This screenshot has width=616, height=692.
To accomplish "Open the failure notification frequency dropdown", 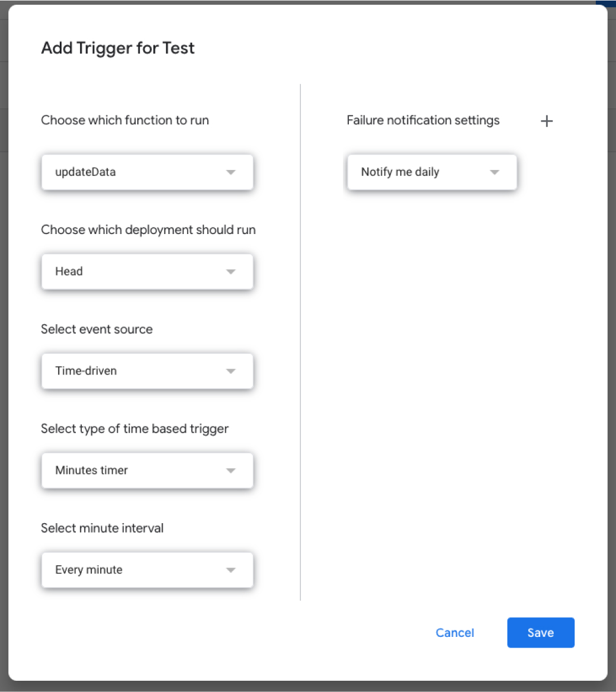I will coord(431,172).
